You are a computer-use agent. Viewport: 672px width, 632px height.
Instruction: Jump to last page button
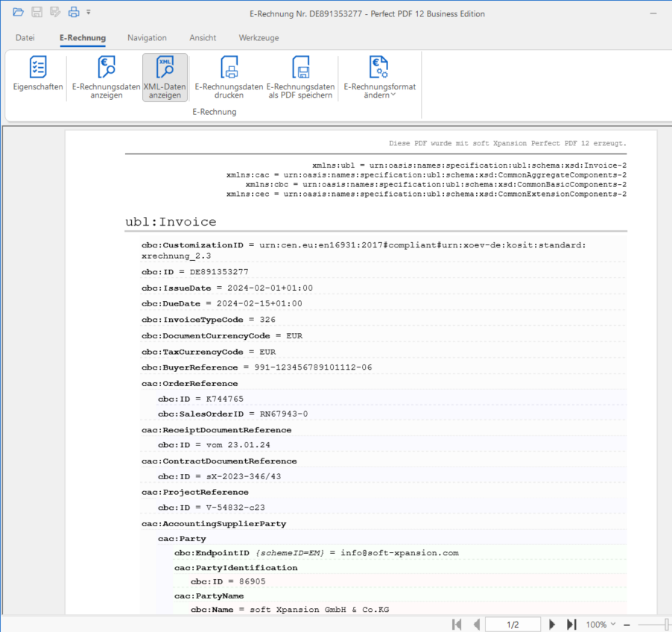tap(571, 625)
